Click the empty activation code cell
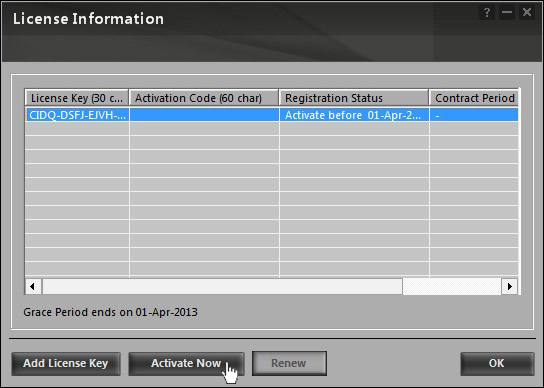544x388 pixels. pos(204,115)
